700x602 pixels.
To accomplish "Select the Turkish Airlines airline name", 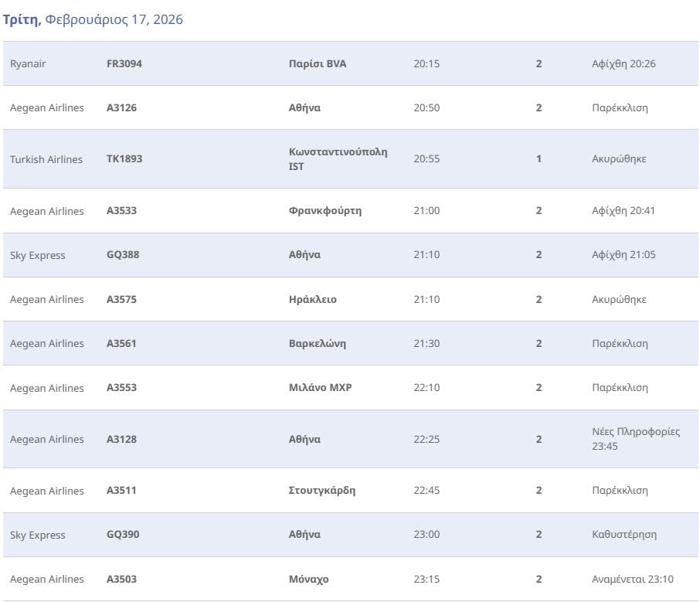I will pyautogui.click(x=46, y=159).
